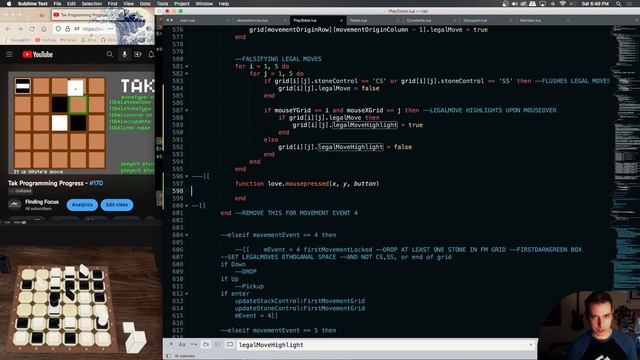Reload the browser page
Image resolution: width=640 pixels, height=360 pixels.
point(32,29)
